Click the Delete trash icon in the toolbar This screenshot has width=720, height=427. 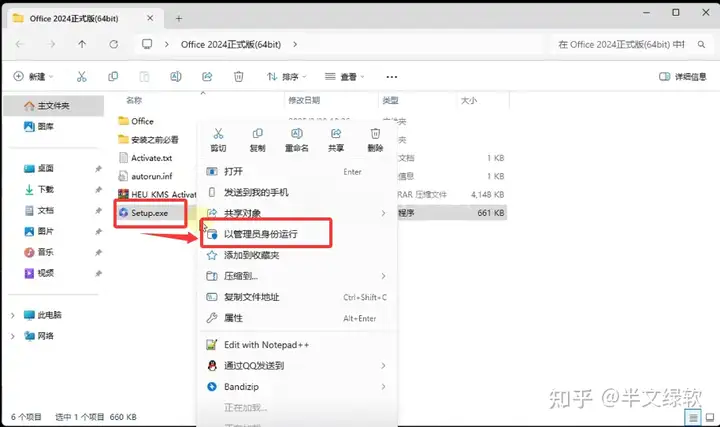click(238, 77)
